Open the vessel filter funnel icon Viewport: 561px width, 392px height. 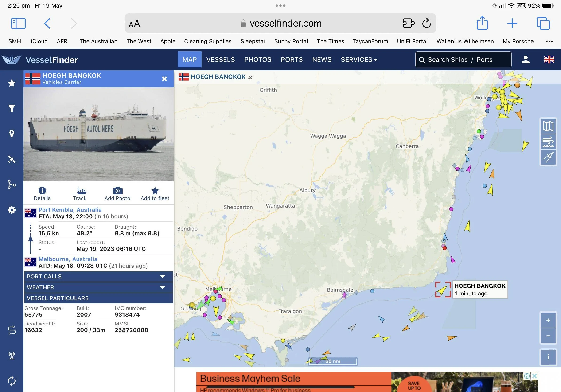point(12,108)
